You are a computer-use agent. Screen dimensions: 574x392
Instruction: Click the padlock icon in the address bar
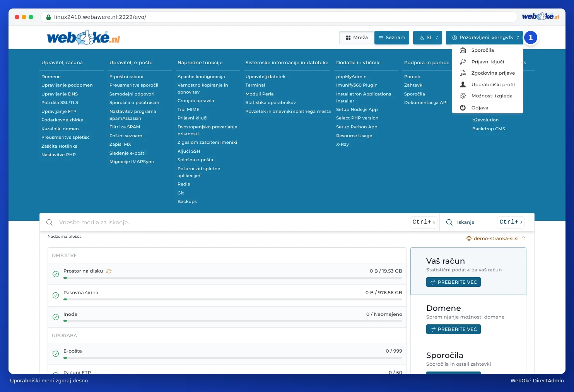49,17
